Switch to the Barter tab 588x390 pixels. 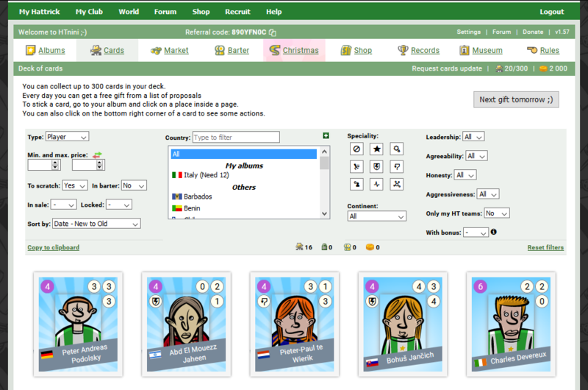[232, 50]
